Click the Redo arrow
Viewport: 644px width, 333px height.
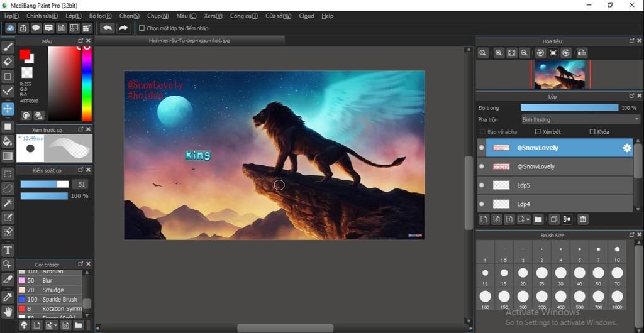pyautogui.click(x=123, y=28)
